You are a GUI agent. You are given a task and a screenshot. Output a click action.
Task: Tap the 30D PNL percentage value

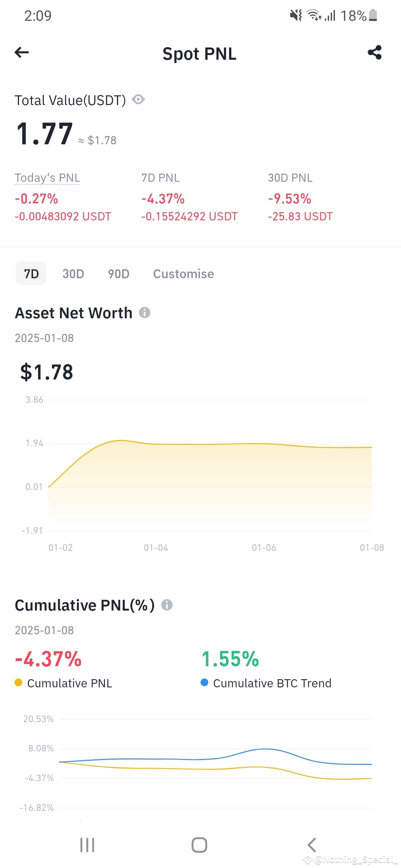click(289, 199)
